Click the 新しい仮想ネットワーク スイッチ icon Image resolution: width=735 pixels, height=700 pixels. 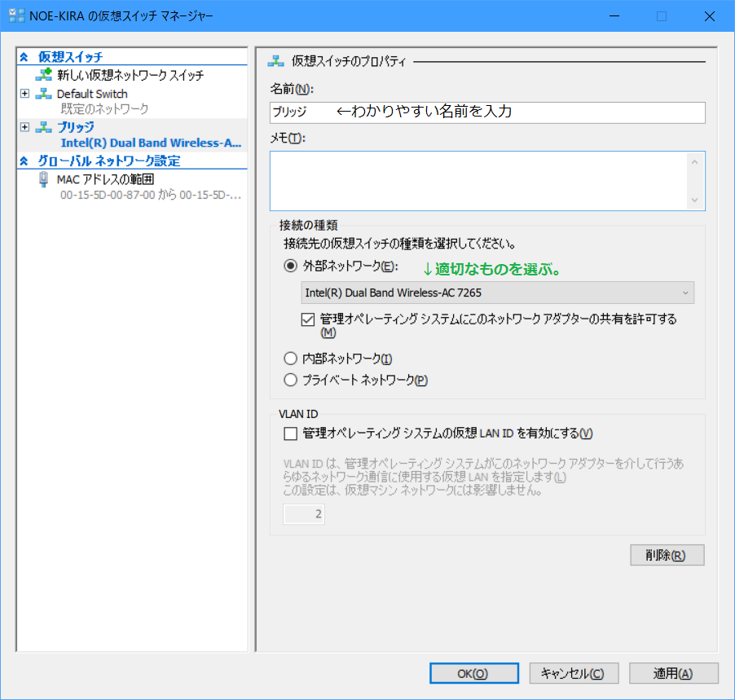(42, 75)
